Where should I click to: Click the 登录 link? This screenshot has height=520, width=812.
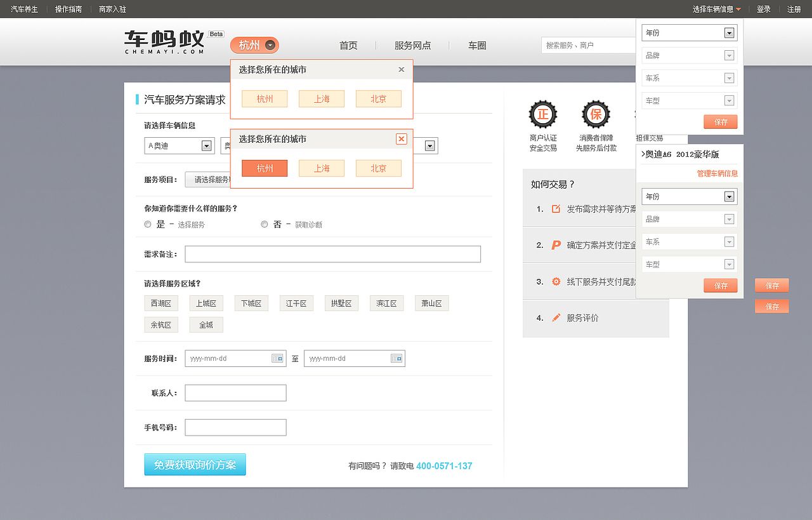click(x=764, y=9)
